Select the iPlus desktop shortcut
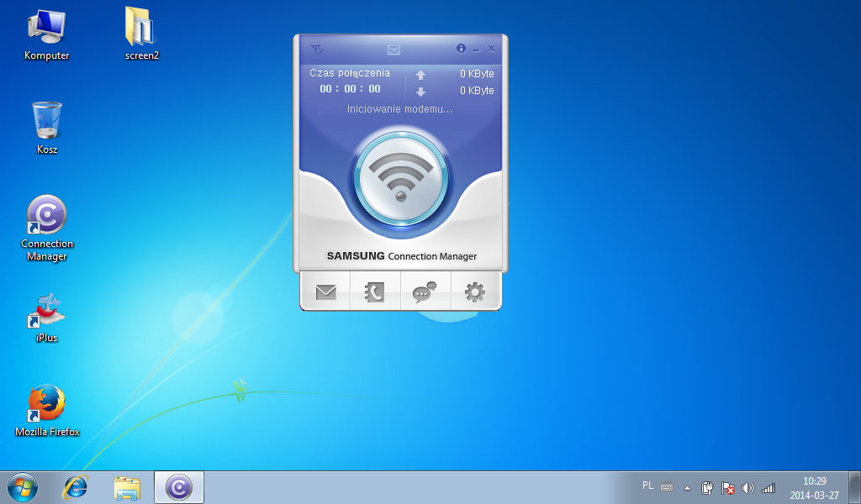The height and width of the screenshot is (504, 861). [x=47, y=318]
